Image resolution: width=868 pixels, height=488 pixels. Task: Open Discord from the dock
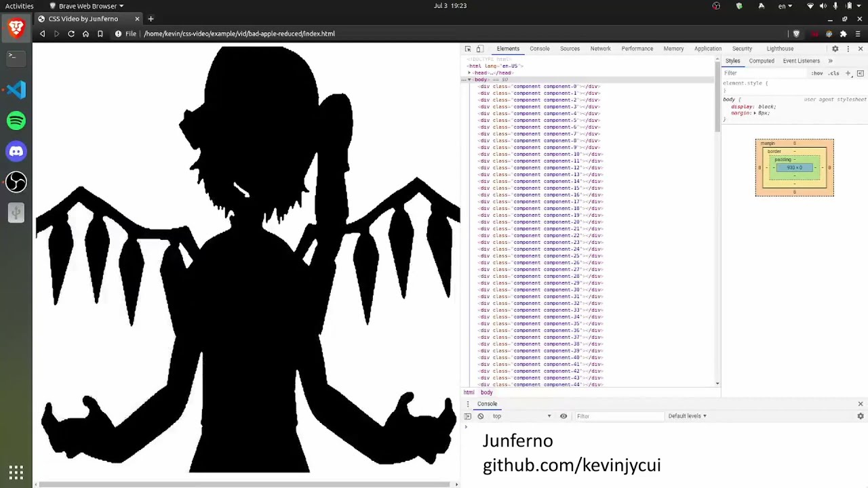point(16,151)
